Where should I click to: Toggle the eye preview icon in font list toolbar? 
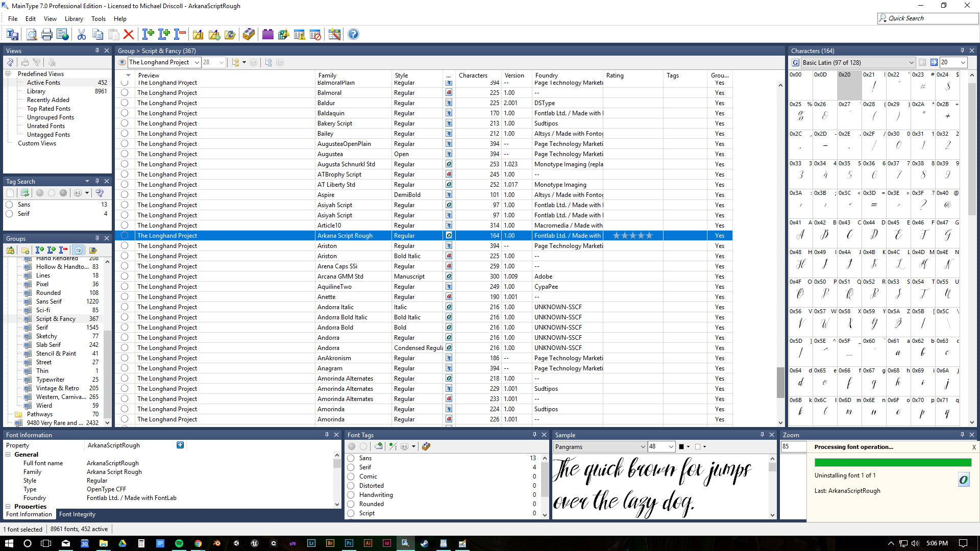click(122, 62)
